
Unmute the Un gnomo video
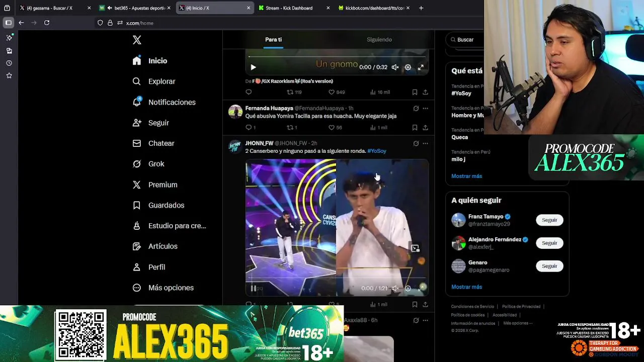(395, 67)
